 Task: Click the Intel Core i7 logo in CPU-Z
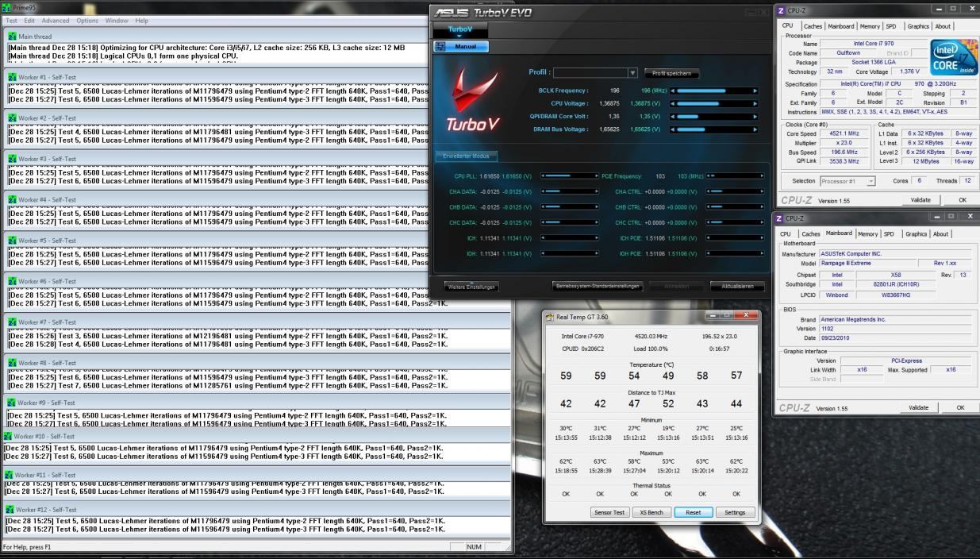[x=953, y=56]
